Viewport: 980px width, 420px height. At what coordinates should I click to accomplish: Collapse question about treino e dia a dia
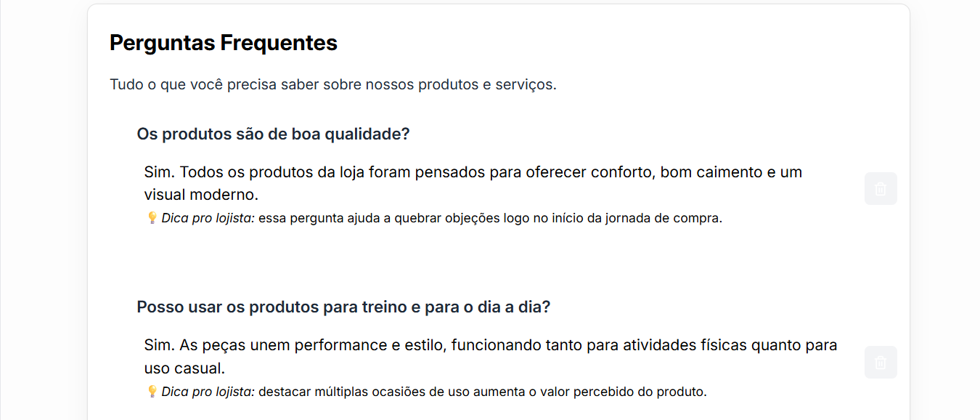coord(343,307)
